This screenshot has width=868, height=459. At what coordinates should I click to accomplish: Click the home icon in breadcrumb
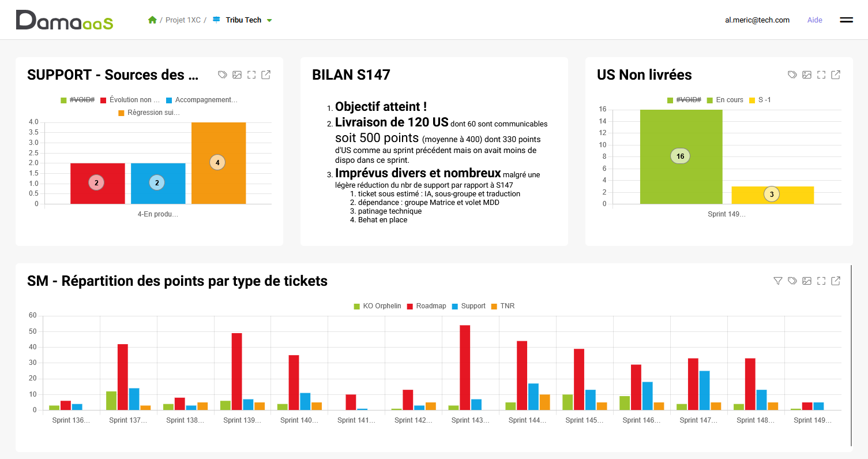152,20
